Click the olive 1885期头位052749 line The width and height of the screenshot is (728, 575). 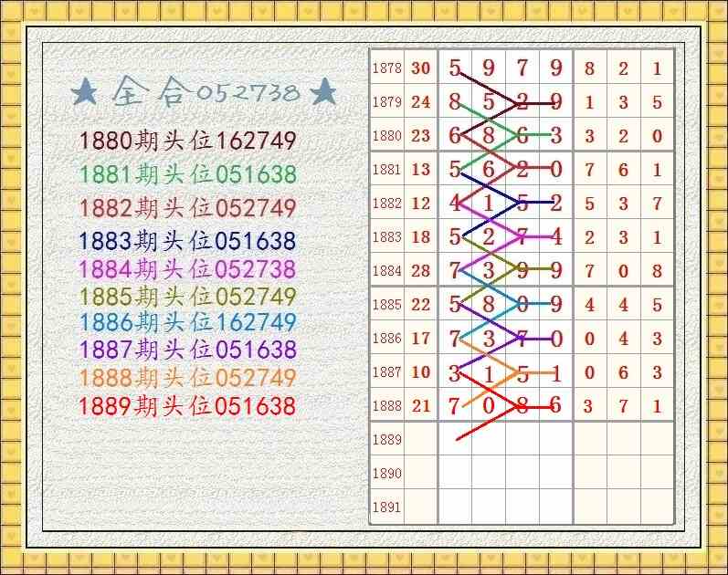click(187, 297)
